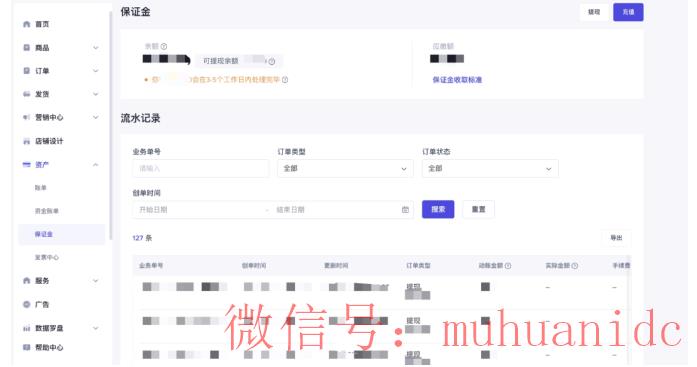Image resolution: width=697 pixels, height=367 pixels.
Task: Click the 创单时间 column header
Action: click(x=254, y=266)
